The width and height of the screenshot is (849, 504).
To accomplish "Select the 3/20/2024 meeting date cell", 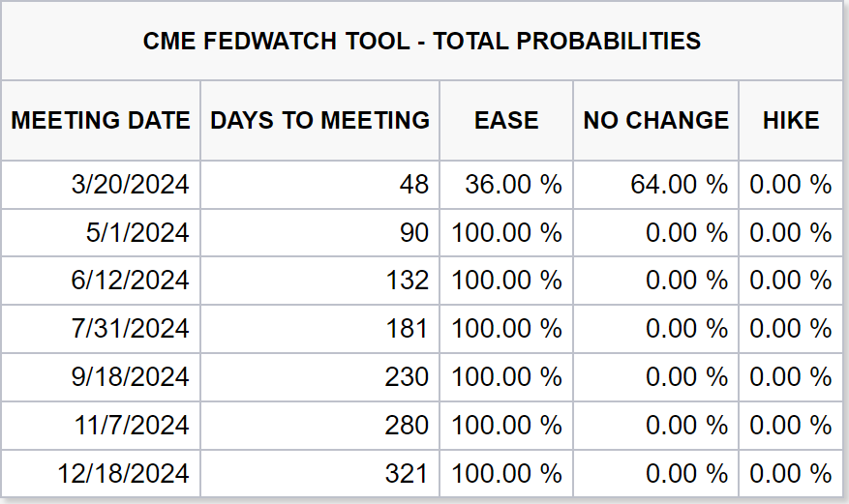I will (x=130, y=185).
